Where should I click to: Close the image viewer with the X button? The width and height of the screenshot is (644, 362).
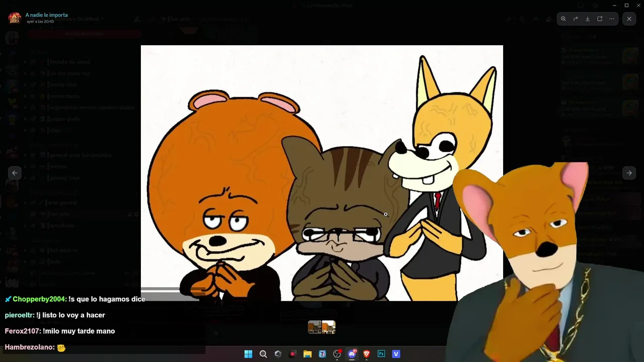(x=629, y=19)
